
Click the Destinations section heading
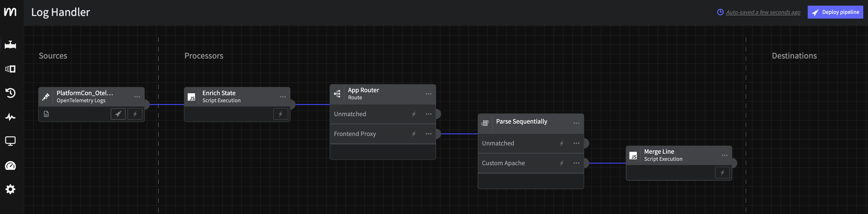coord(794,56)
